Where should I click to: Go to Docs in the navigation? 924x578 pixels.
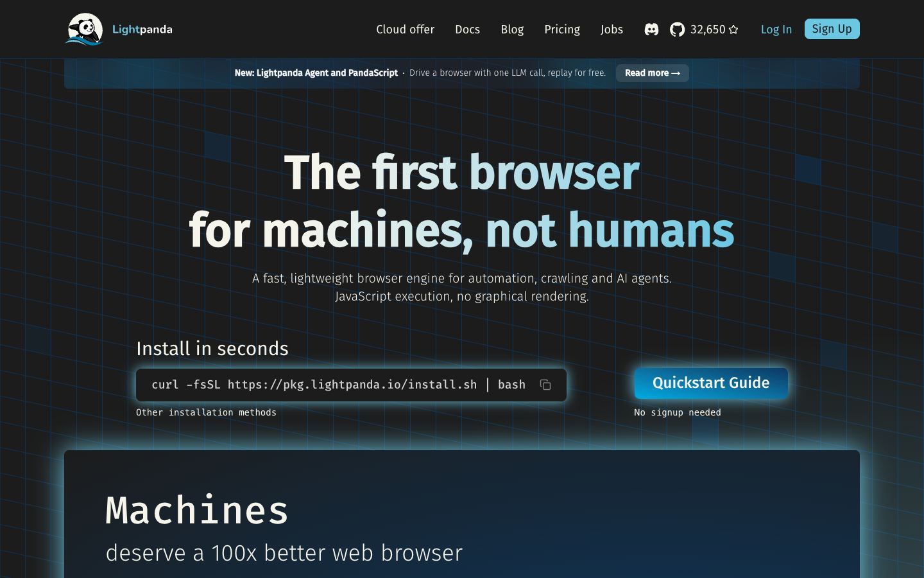(467, 30)
